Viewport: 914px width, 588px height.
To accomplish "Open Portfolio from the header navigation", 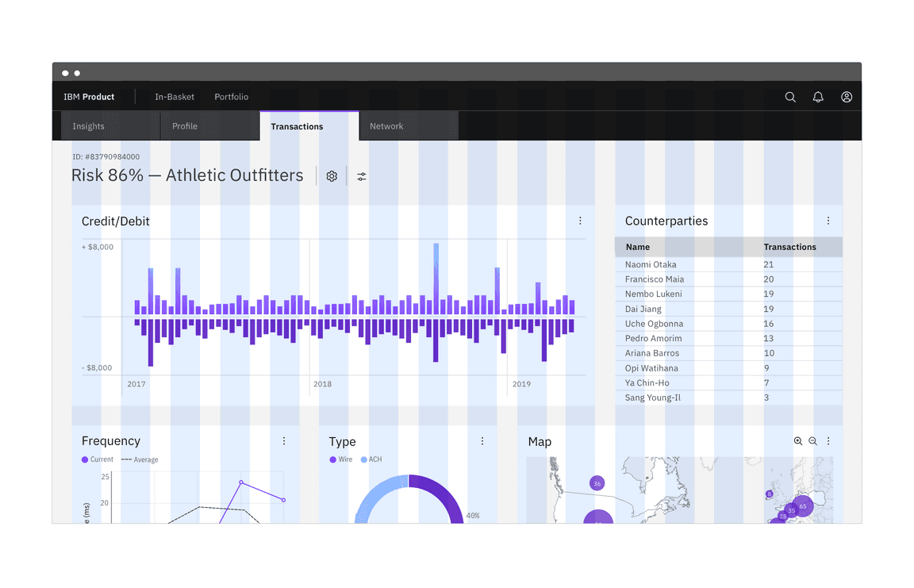I will (x=232, y=97).
